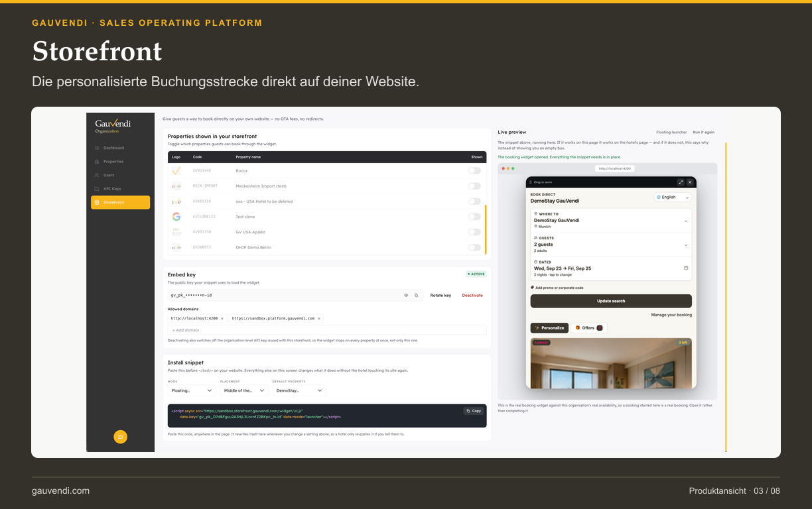Copy the install snippet code
The image size is (812, 509).
[x=474, y=411]
